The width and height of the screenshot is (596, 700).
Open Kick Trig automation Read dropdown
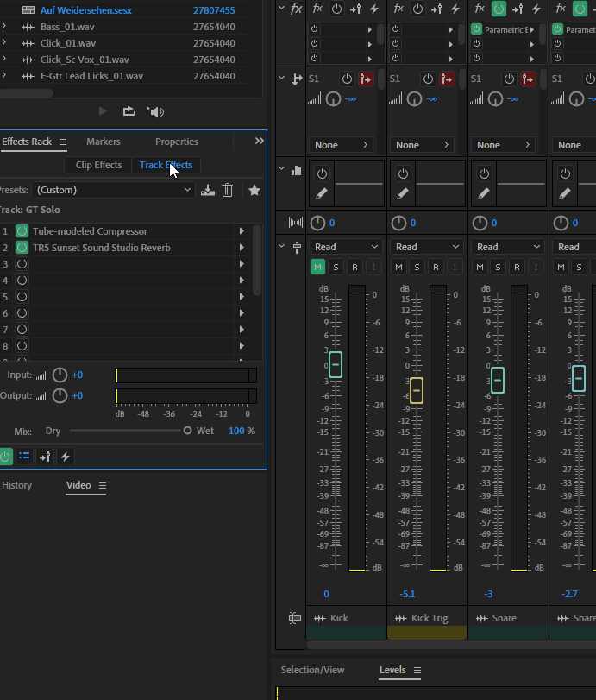(x=427, y=247)
